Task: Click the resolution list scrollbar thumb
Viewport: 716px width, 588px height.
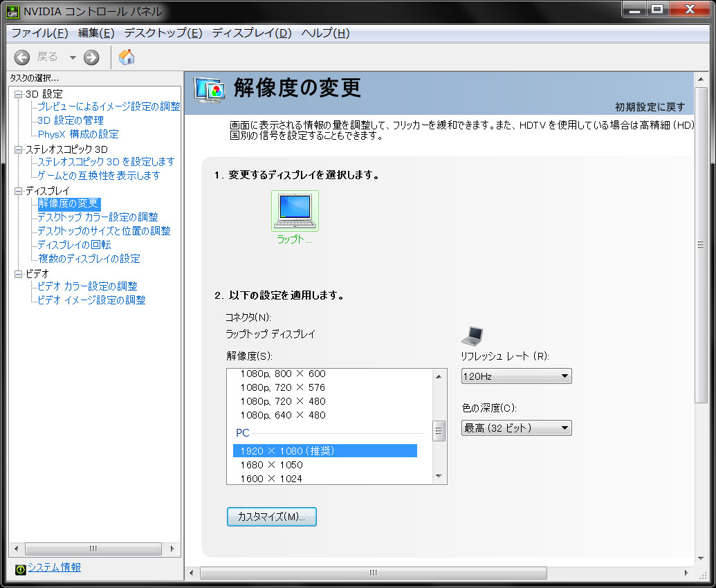Action: tap(439, 431)
